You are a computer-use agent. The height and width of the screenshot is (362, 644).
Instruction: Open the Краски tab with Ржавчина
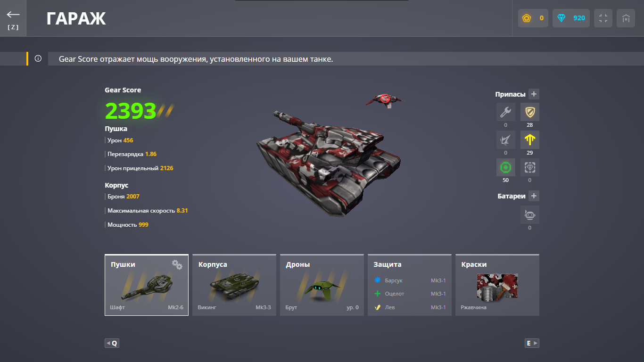point(497,285)
